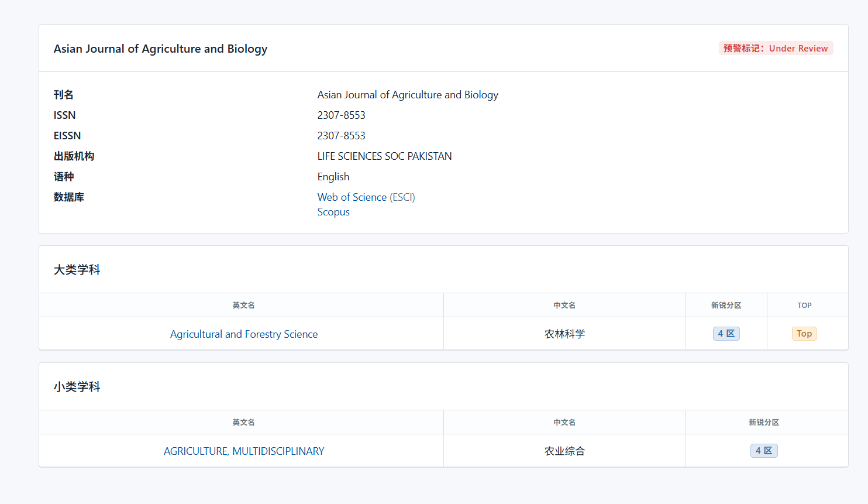The image size is (868, 504).
Task: Click the 农林科学 table cell
Action: pos(564,334)
